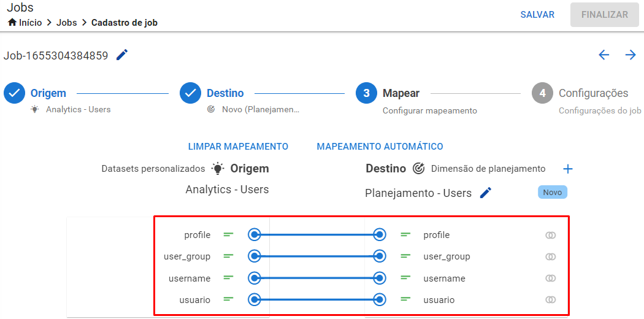Click the link icon beside destination profile

point(550,235)
